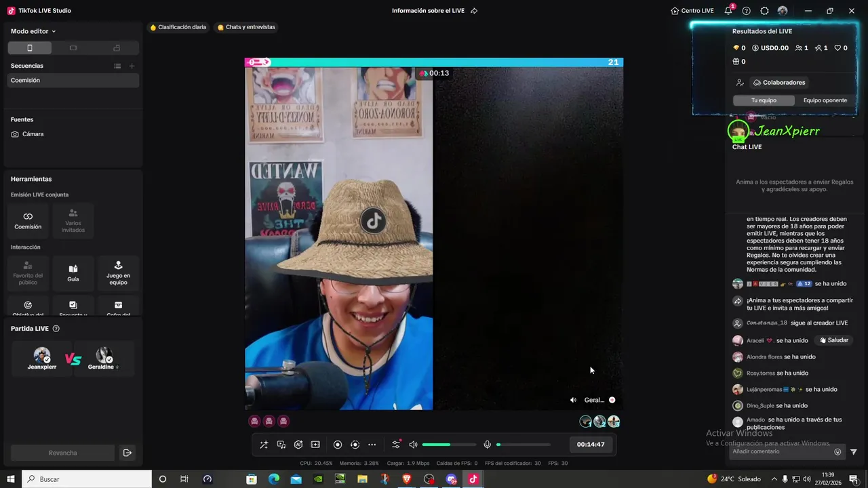868x488 pixels.
Task: Select the dual-screen layout
Action: (x=117, y=48)
